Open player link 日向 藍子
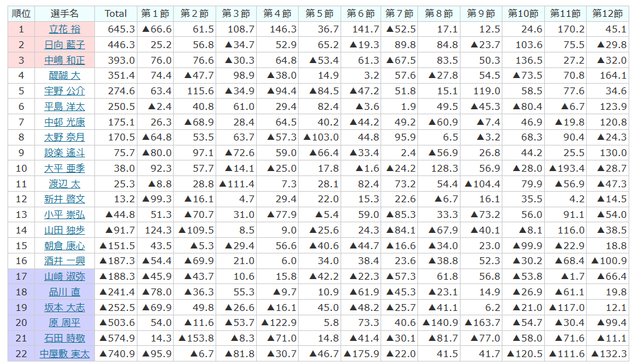The width and height of the screenshot is (633, 364). pyautogui.click(x=64, y=45)
